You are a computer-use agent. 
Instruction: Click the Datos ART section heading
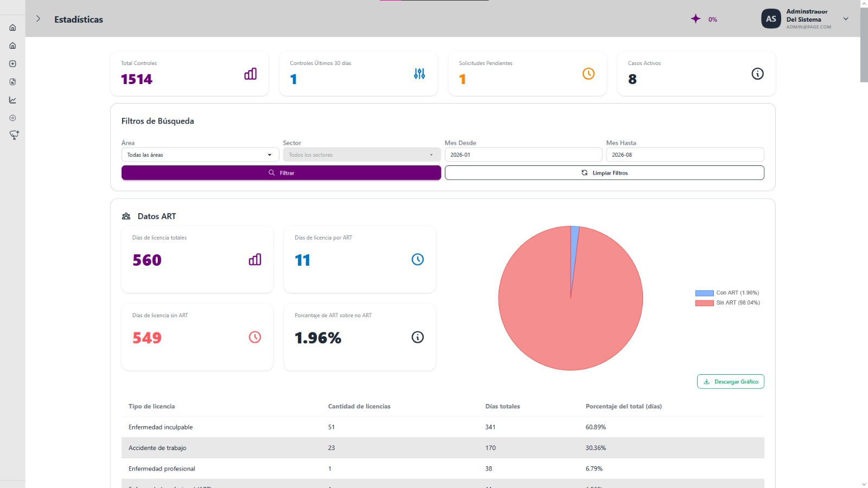pos(157,216)
